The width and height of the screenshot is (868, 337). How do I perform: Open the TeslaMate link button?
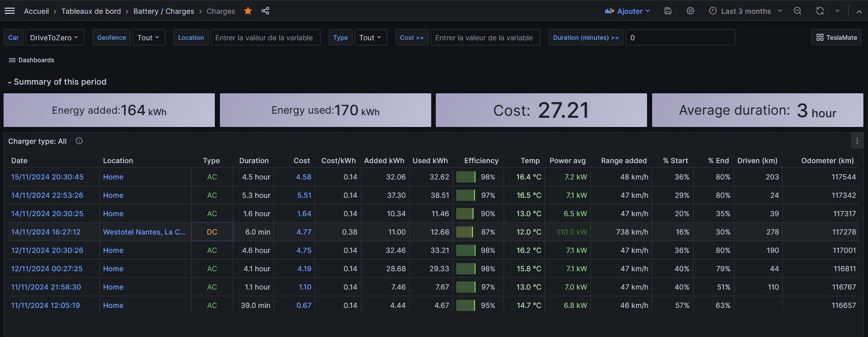coord(837,37)
